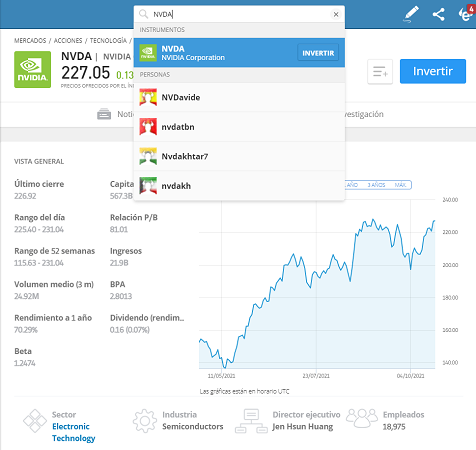Open nvdatbn user profile
476x450 pixels.
click(x=239, y=127)
